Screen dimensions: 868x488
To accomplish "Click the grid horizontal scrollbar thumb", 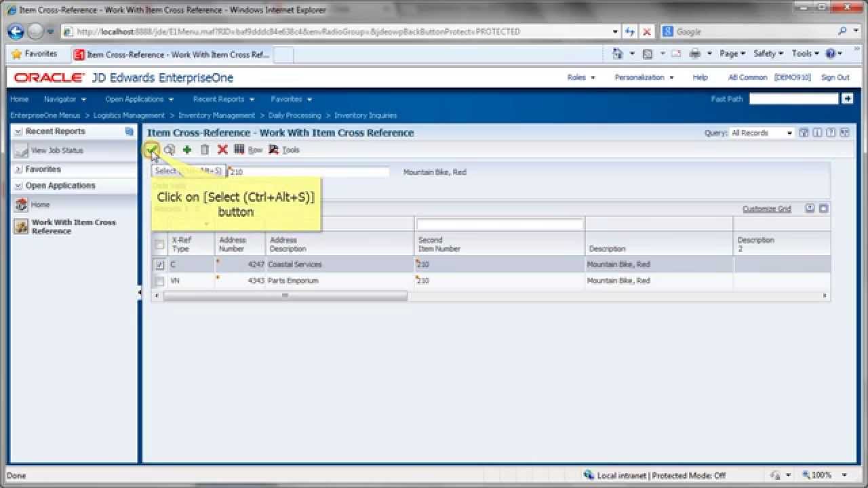I will pos(285,296).
